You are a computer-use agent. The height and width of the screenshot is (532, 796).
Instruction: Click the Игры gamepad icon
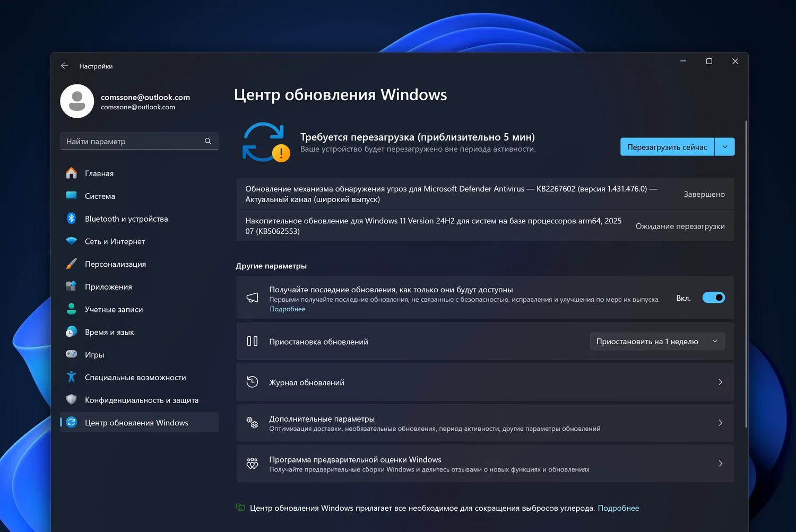point(72,354)
